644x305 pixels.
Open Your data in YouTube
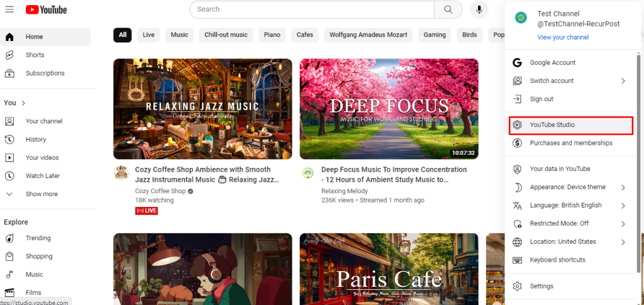[571, 169]
